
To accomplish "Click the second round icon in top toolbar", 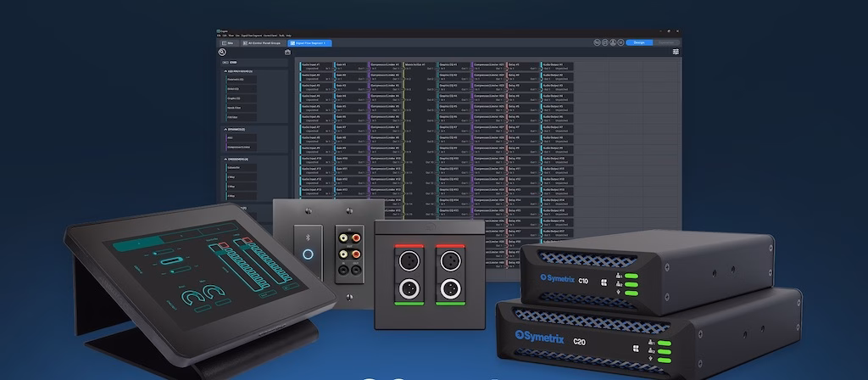I will [604, 42].
